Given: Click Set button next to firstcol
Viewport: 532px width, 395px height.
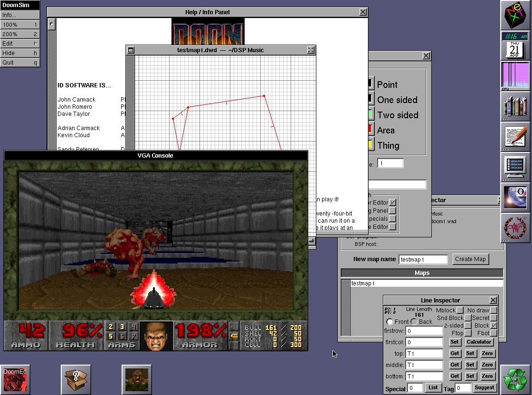Looking at the screenshot, I should 454,342.
